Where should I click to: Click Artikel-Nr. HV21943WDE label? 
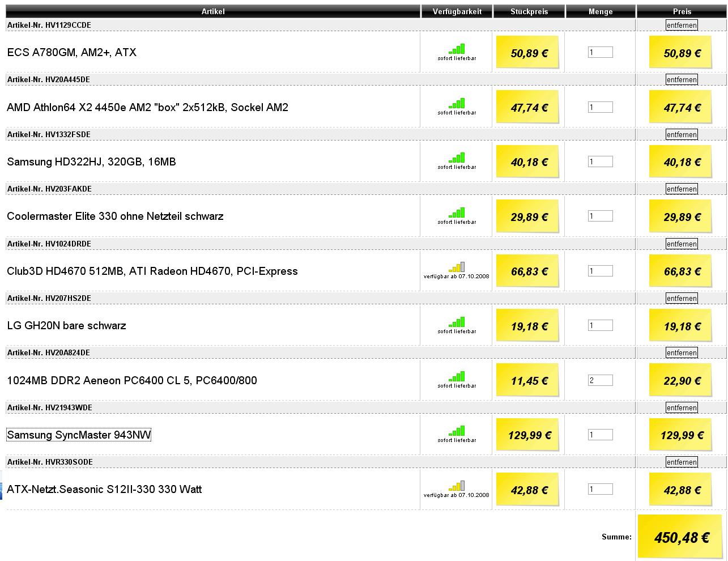click(x=49, y=407)
